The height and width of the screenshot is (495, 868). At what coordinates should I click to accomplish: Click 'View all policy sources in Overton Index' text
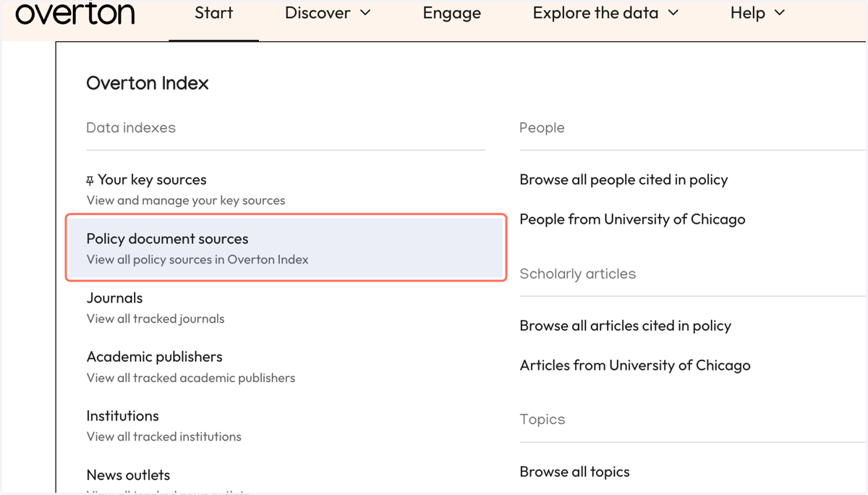[197, 259]
